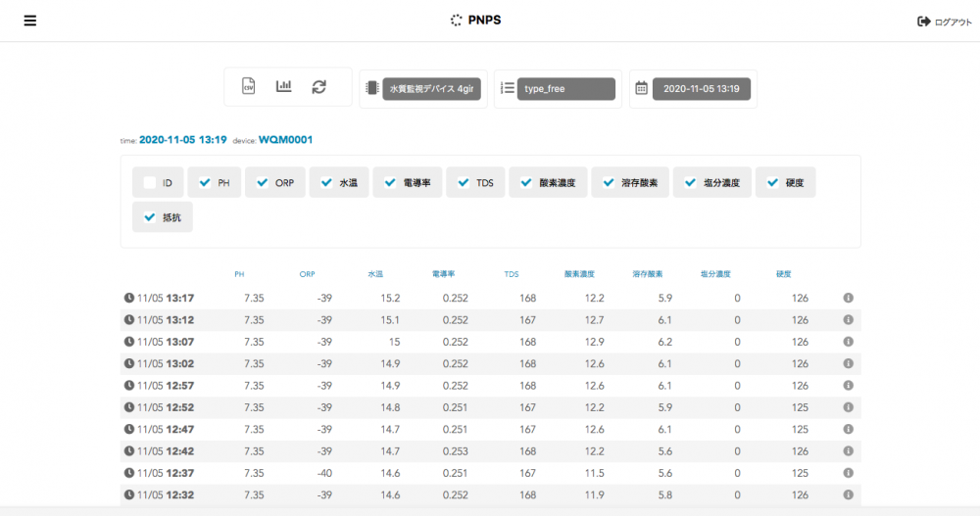Open the 2020-11-05 13:19 date picker
The width and height of the screenshot is (980, 516).
[x=702, y=89]
